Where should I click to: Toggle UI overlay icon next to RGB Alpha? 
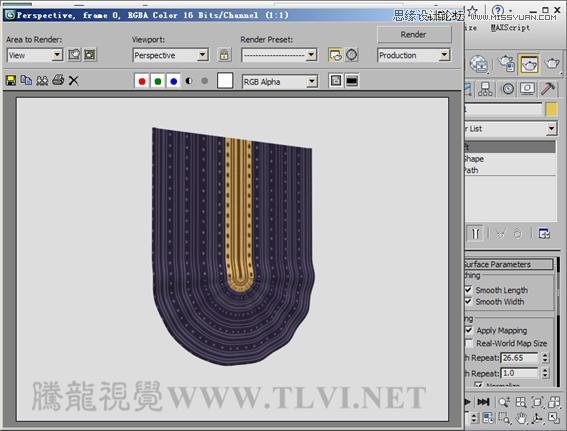(x=336, y=81)
